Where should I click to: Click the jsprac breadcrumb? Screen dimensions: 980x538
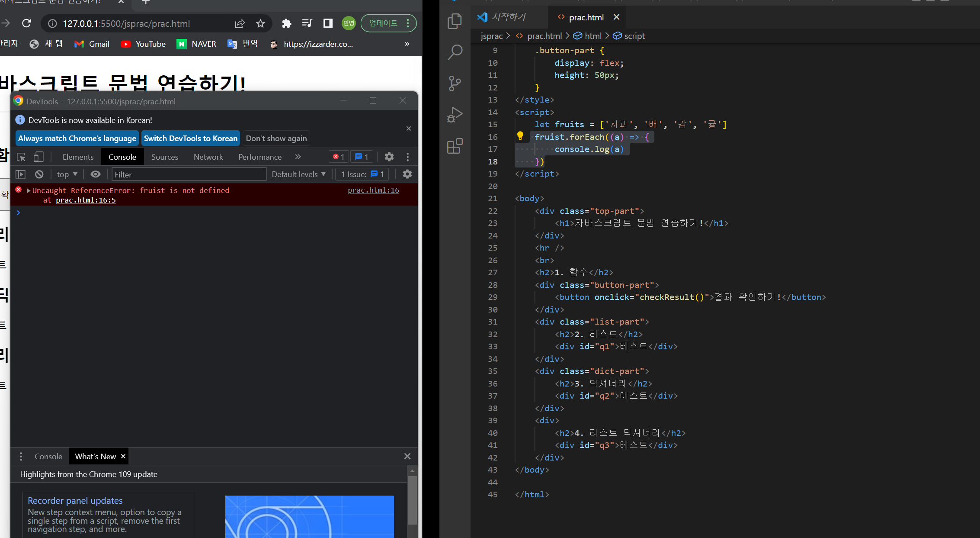[x=492, y=36]
